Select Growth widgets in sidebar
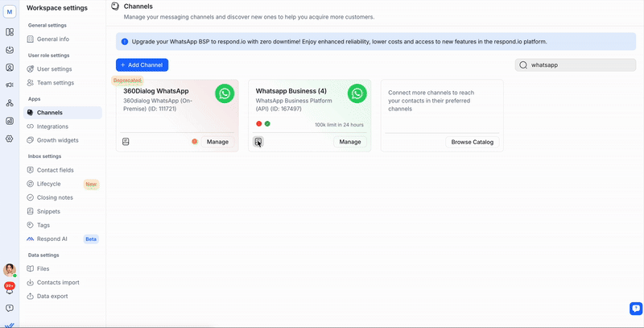The image size is (644, 328). [x=58, y=140]
